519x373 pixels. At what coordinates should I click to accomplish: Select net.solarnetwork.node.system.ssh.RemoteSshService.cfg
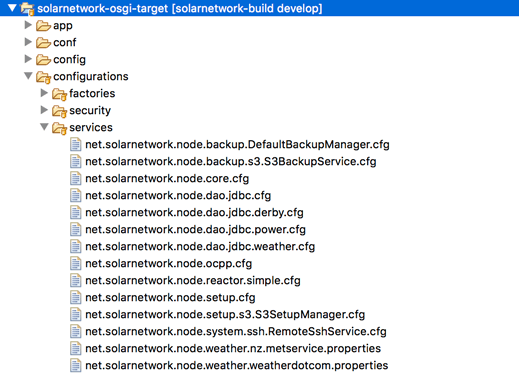point(236,332)
